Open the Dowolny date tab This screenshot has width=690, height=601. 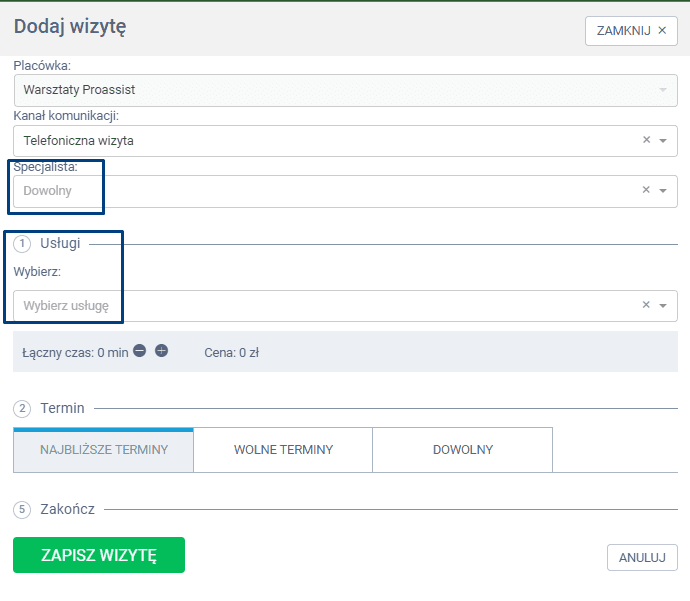[x=462, y=450]
